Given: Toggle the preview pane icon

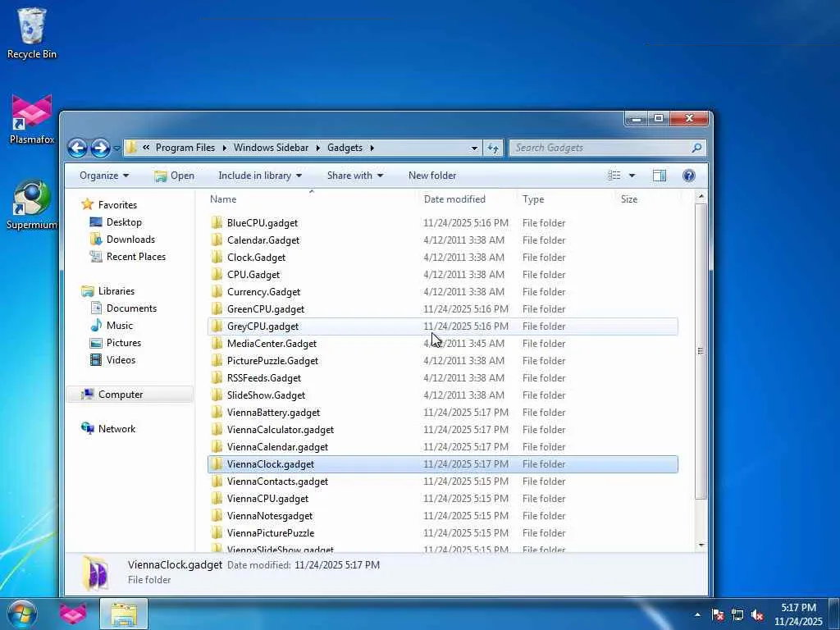Looking at the screenshot, I should pyautogui.click(x=660, y=176).
